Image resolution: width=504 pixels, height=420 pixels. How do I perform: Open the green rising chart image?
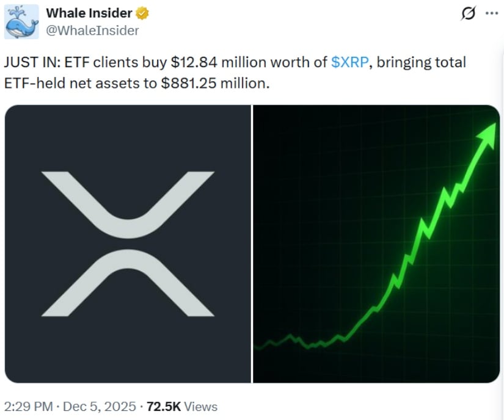tap(376, 244)
